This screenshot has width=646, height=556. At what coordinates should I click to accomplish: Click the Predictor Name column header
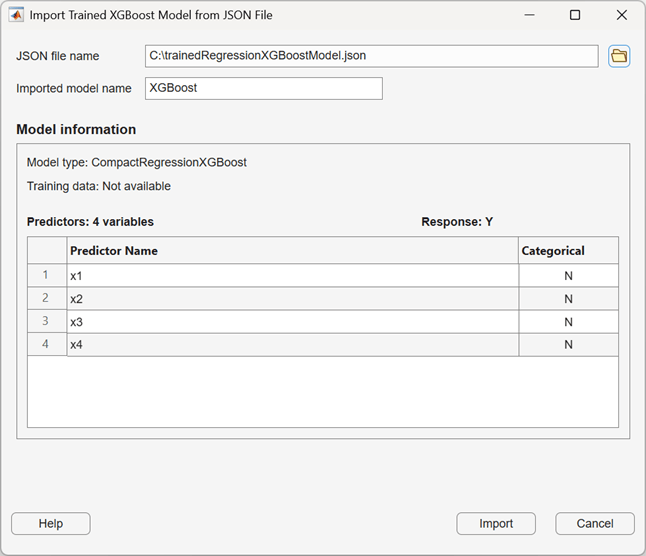tap(293, 250)
